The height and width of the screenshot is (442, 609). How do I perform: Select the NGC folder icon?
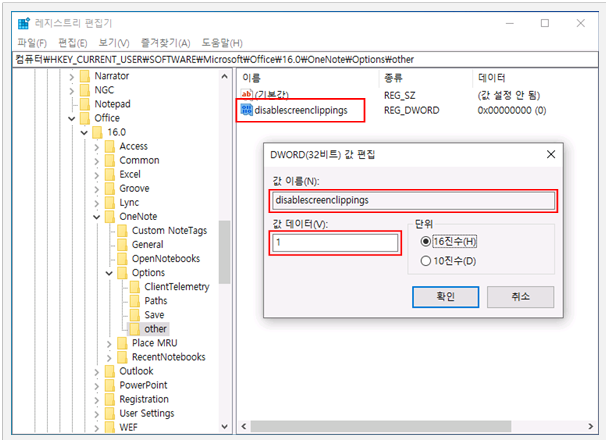tap(85, 90)
